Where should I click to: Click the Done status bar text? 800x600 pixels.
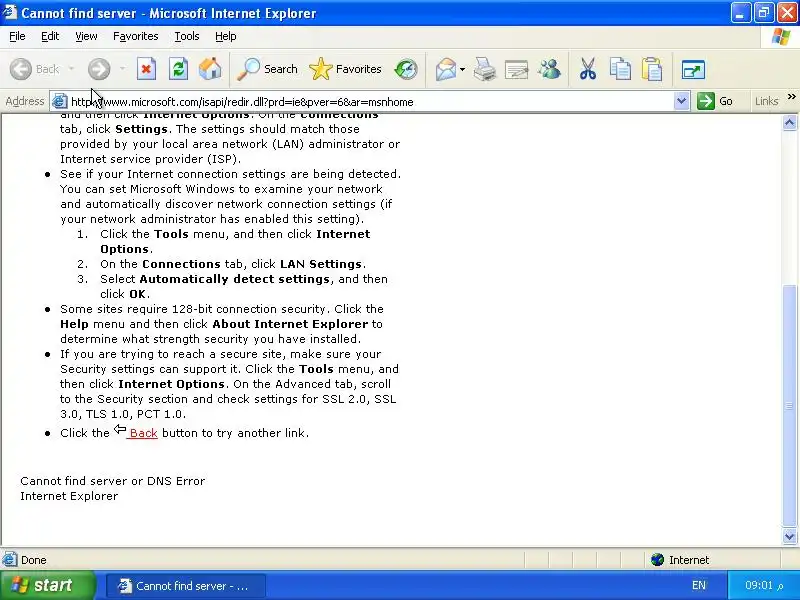point(34,560)
